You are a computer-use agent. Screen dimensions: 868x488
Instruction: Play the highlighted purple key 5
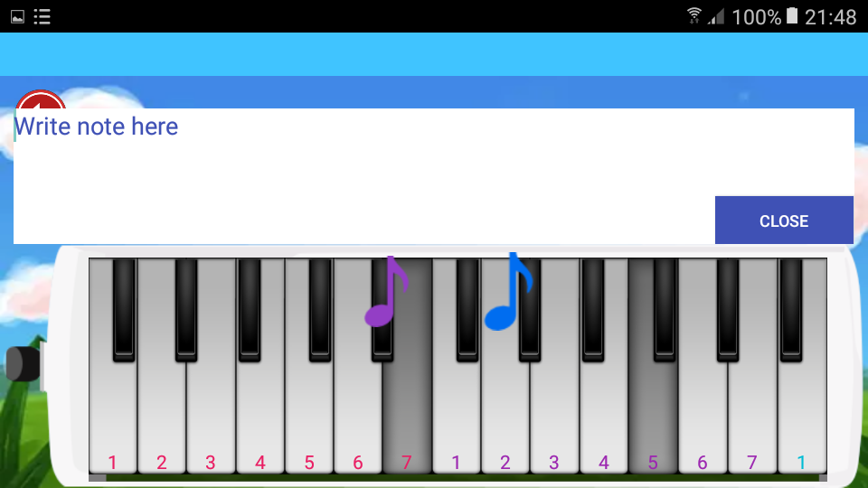[x=653, y=420]
